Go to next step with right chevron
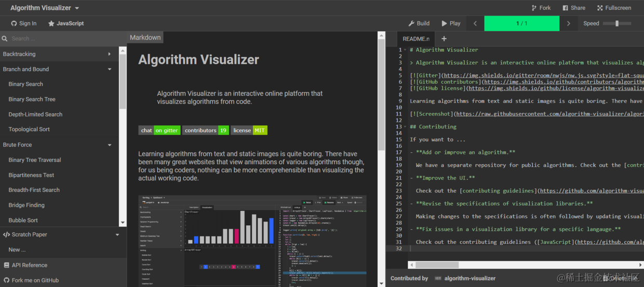 [569, 23]
